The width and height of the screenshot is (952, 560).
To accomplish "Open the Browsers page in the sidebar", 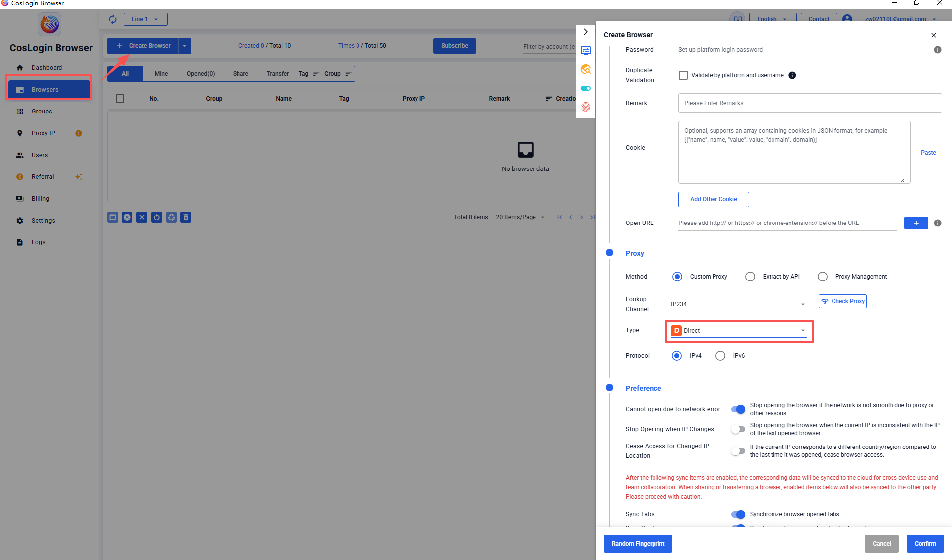I will pyautogui.click(x=49, y=90).
